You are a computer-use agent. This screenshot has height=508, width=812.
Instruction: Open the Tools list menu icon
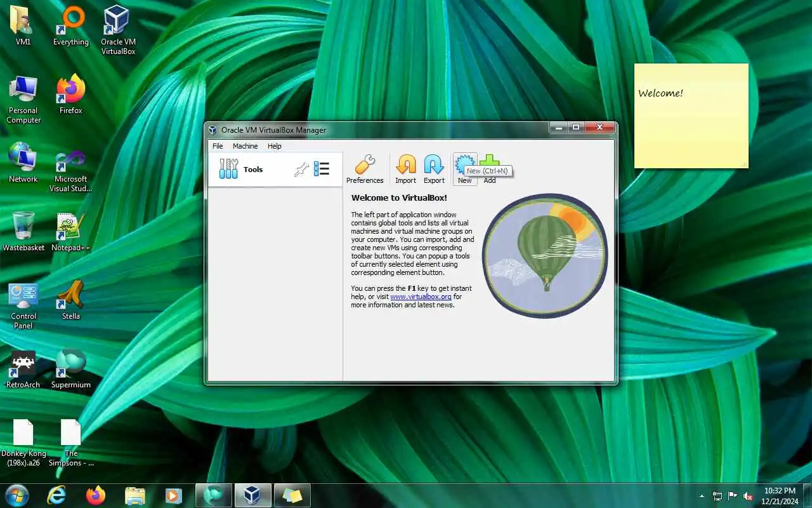click(322, 169)
